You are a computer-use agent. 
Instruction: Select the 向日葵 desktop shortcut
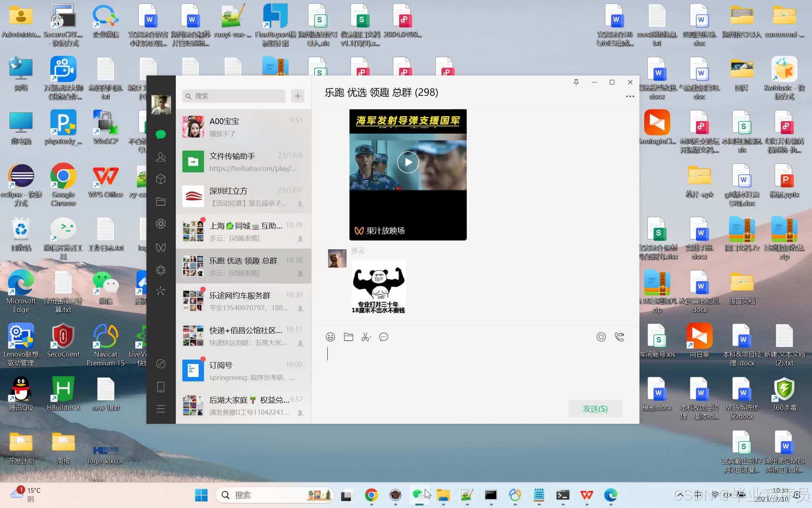coord(699,340)
